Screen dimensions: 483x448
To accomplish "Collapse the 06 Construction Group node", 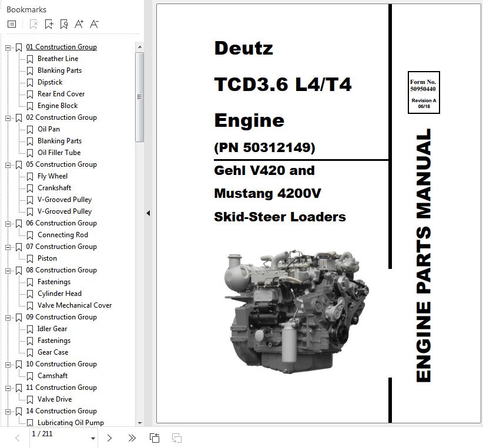I will coord(8,224).
